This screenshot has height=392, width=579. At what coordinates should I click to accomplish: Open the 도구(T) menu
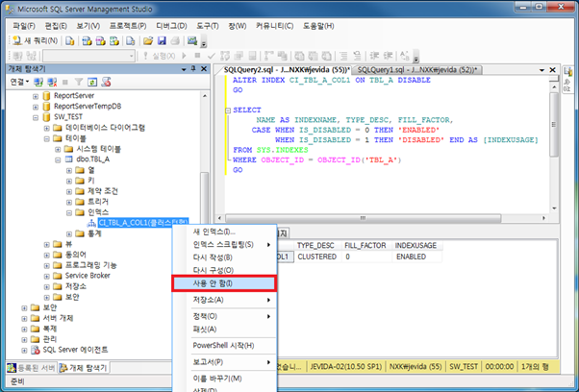[208, 26]
